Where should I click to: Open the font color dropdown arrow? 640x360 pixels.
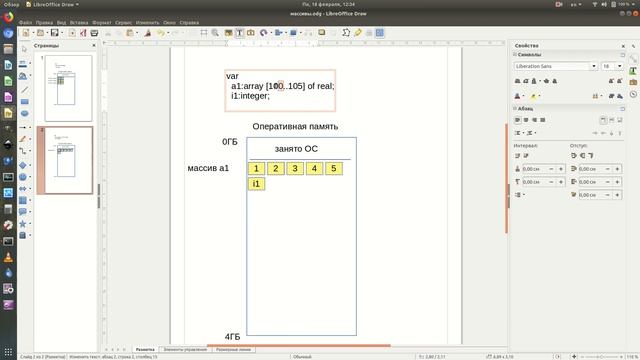[x=524, y=96]
